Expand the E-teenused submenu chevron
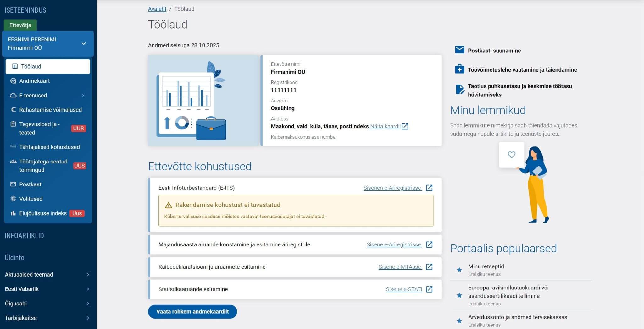 click(x=83, y=96)
